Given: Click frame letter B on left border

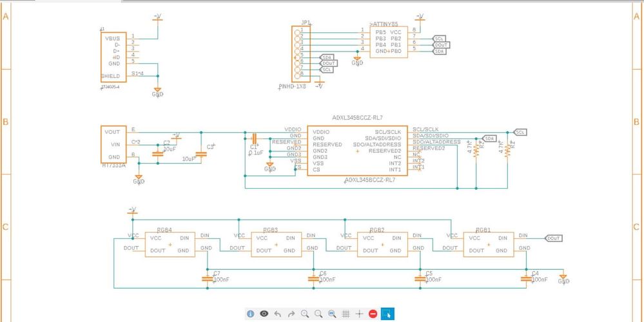Looking at the screenshot, I should 5,122.
